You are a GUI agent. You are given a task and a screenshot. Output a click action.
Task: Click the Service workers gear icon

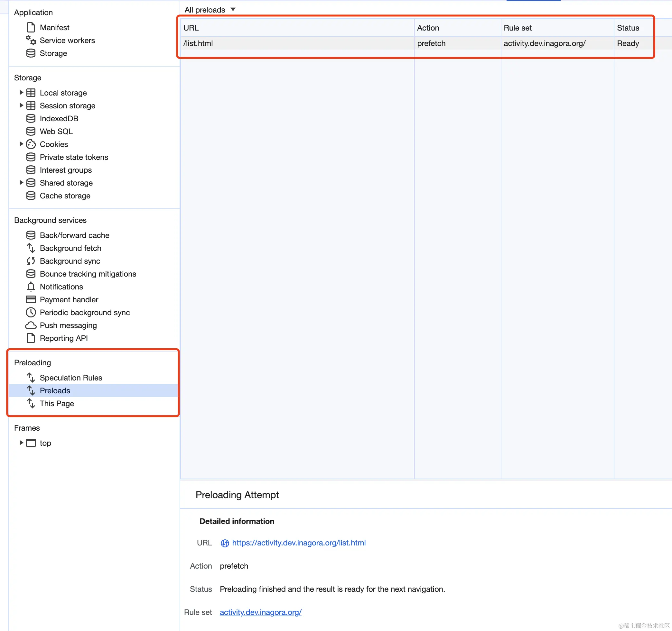click(31, 40)
